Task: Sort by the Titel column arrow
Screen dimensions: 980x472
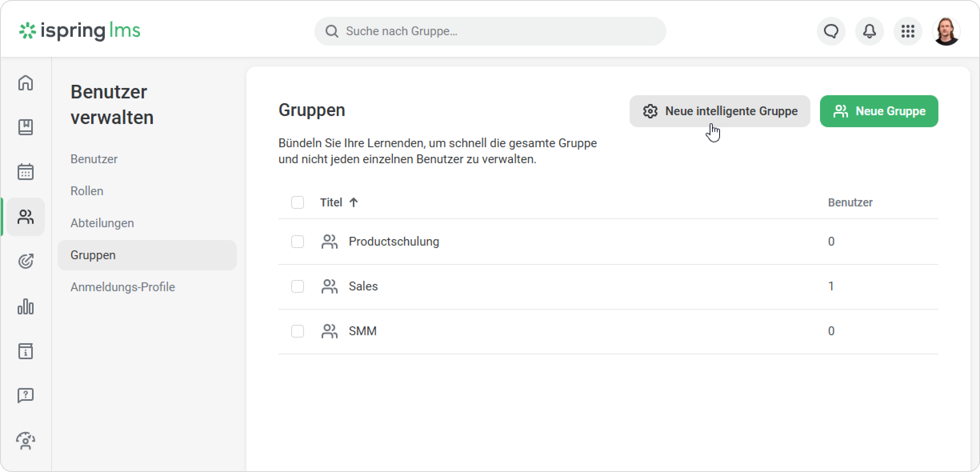Action: click(x=353, y=202)
